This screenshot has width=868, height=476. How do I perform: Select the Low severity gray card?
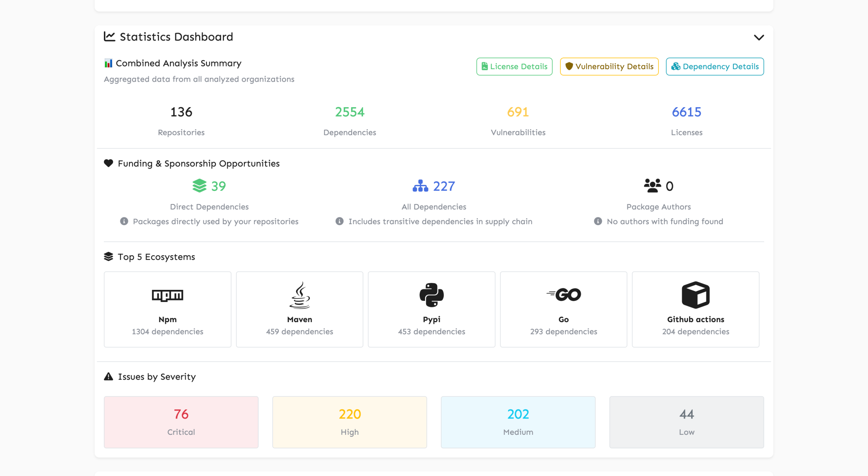pyautogui.click(x=686, y=422)
